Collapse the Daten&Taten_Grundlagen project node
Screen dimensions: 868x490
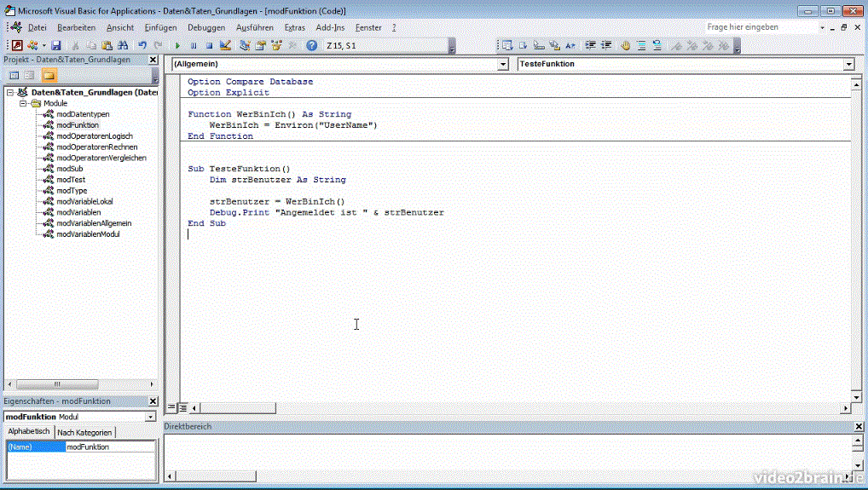point(10,92)
